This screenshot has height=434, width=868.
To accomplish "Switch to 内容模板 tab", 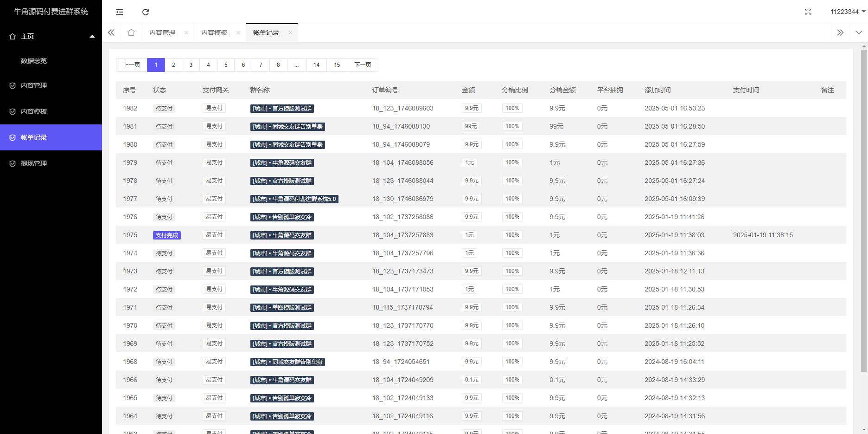I will (214, 32).
